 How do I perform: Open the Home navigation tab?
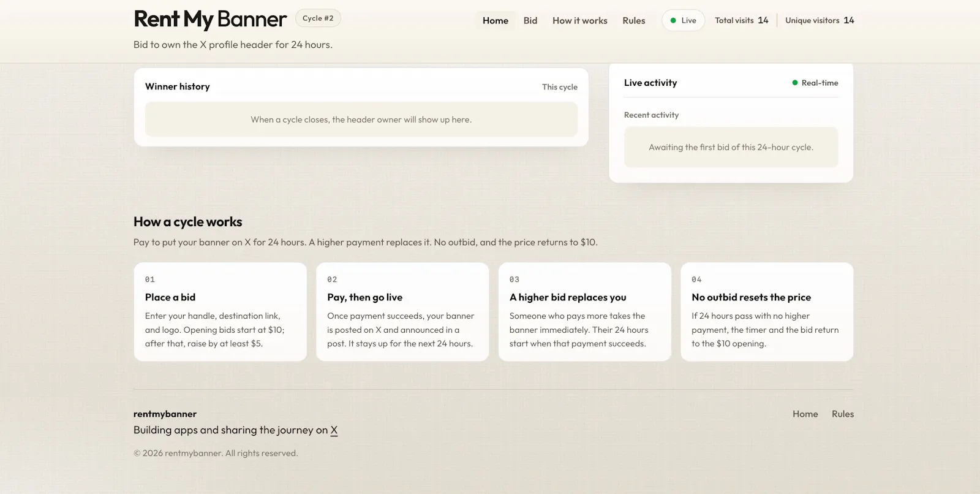pyautogui.click(x=495, y=20)
